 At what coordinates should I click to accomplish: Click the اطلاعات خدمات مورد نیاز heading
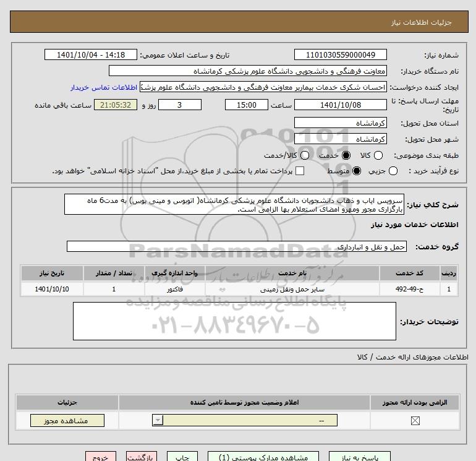[414, 225]
